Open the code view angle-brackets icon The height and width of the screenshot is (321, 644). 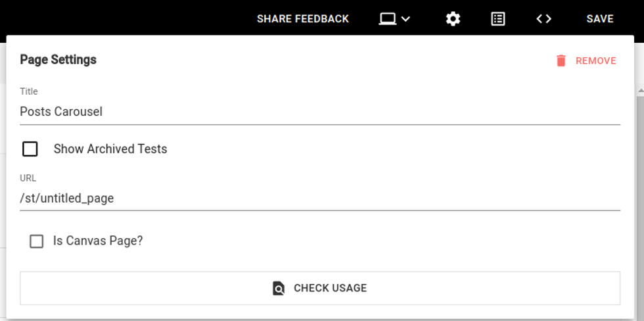(543, 19)
